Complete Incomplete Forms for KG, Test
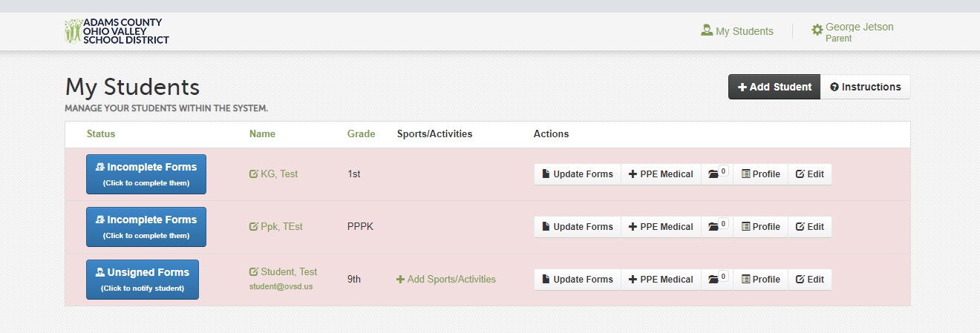This screenshot has width=980, height=333. point(146,174)
